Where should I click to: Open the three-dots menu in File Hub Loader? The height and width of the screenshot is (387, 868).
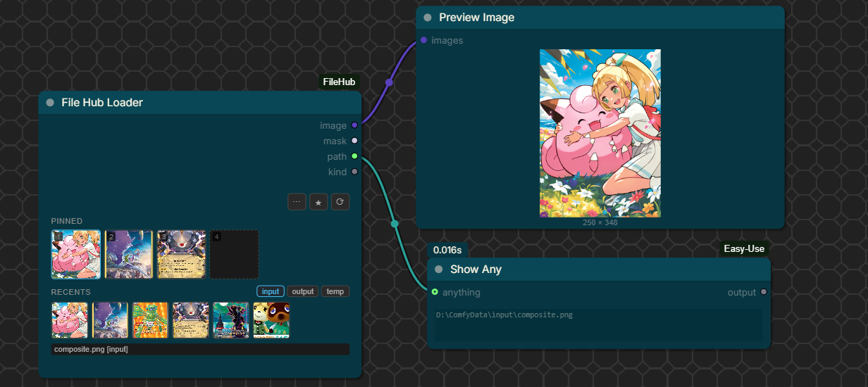(297, 202)
